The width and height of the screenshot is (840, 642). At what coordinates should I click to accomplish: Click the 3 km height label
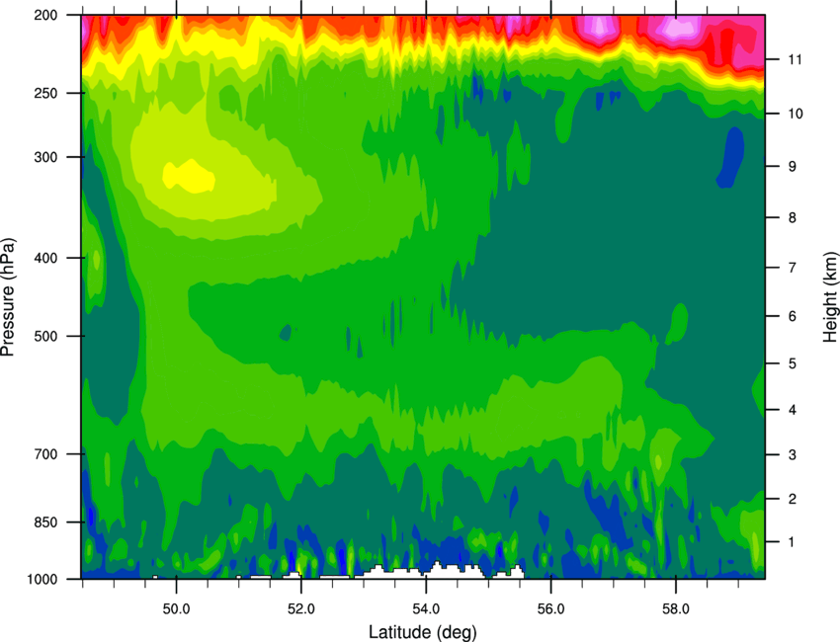click(x=792, y=455)
